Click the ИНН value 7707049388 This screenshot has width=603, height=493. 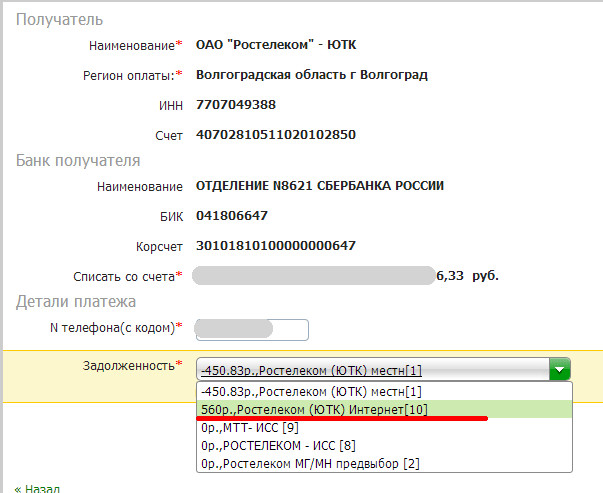(236, 104)
